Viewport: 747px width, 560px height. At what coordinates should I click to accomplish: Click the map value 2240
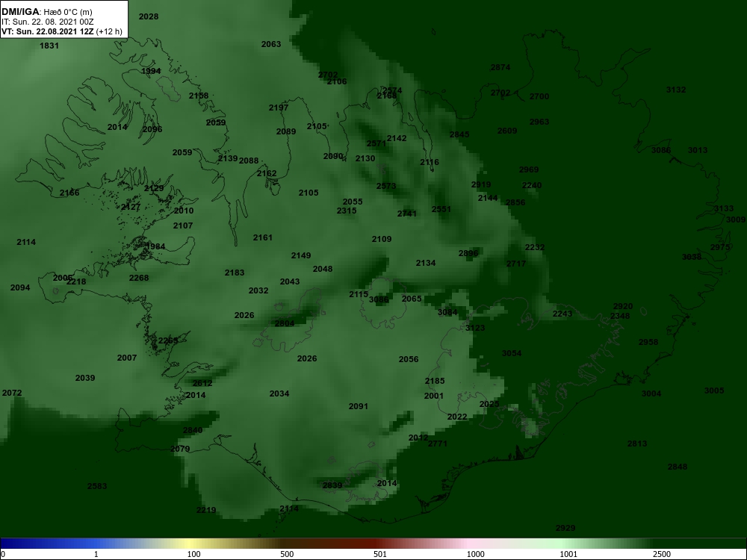[x=532, y=186]
